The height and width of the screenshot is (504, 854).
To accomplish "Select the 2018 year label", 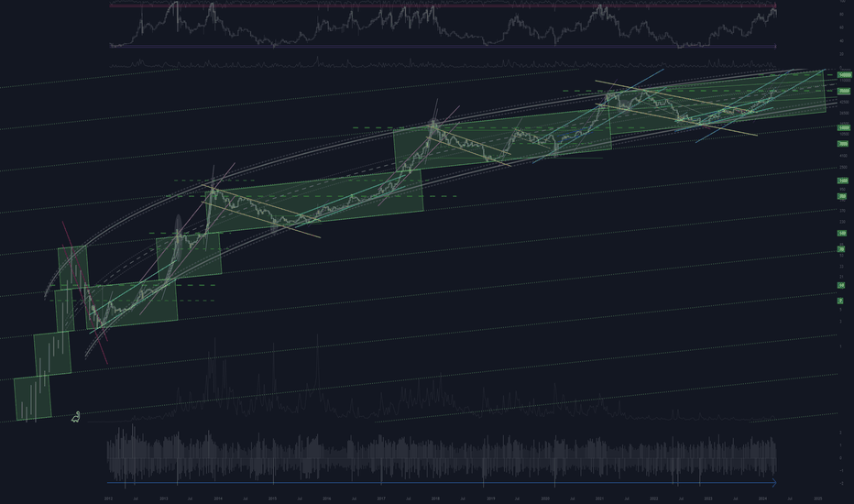I will coord(436,498).
